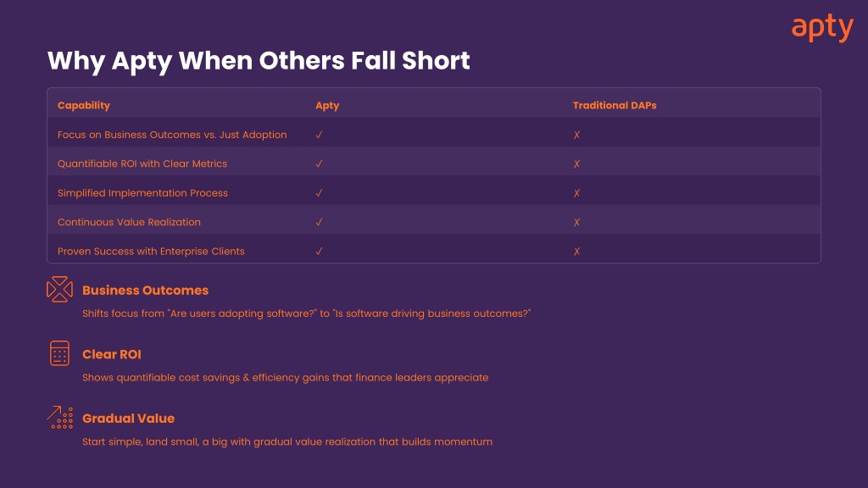Click Traditional DAPs X for Proven Success row
Image resolution: width=868 pixels, height=488 pixels.
tap(576, 251)
